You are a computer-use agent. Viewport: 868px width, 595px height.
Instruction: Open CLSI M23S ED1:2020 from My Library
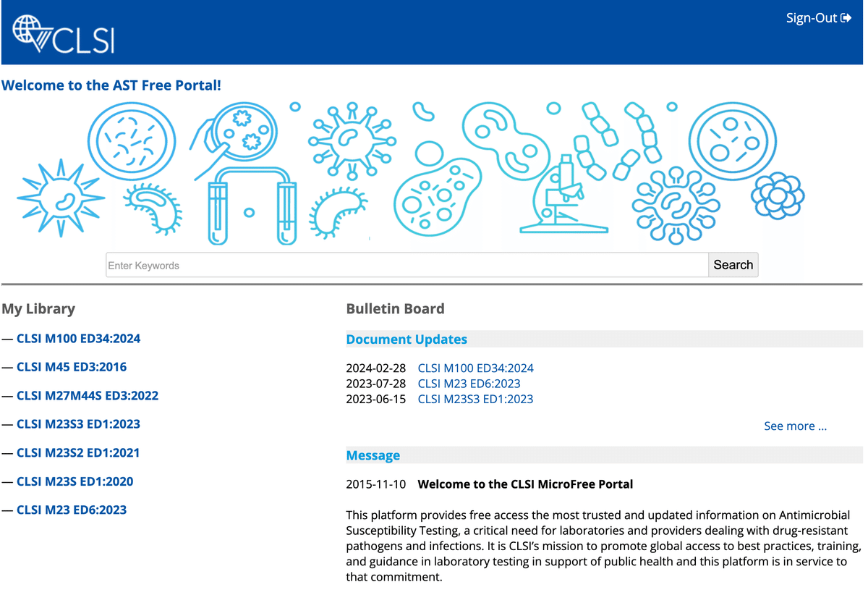coord(75,481)
